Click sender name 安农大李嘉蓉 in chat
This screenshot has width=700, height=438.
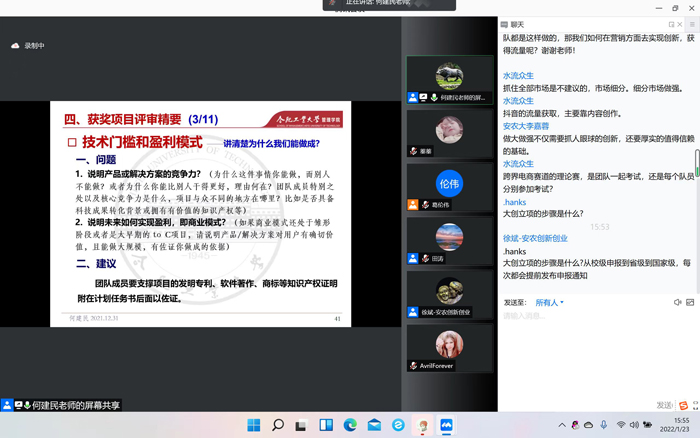pyautogui.click(x=526, y=126)
